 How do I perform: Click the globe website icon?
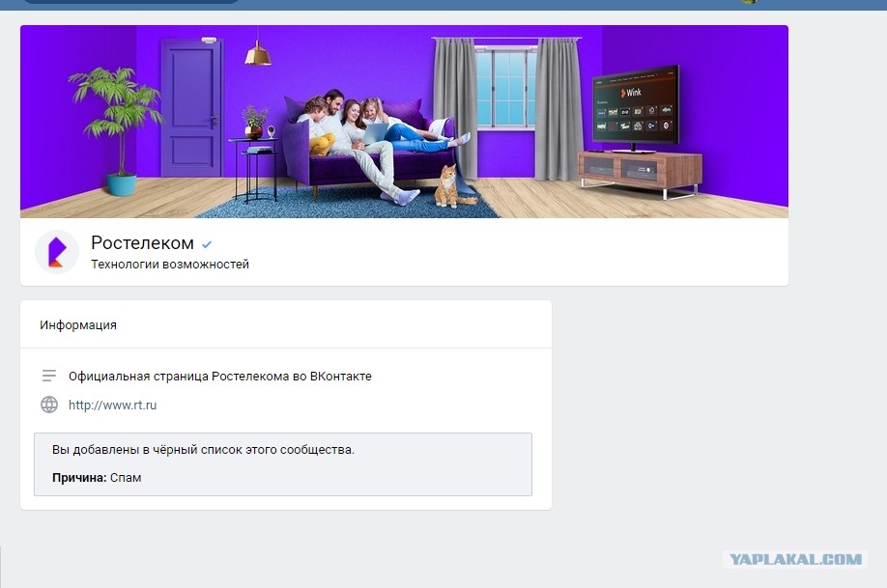(49, 405)
